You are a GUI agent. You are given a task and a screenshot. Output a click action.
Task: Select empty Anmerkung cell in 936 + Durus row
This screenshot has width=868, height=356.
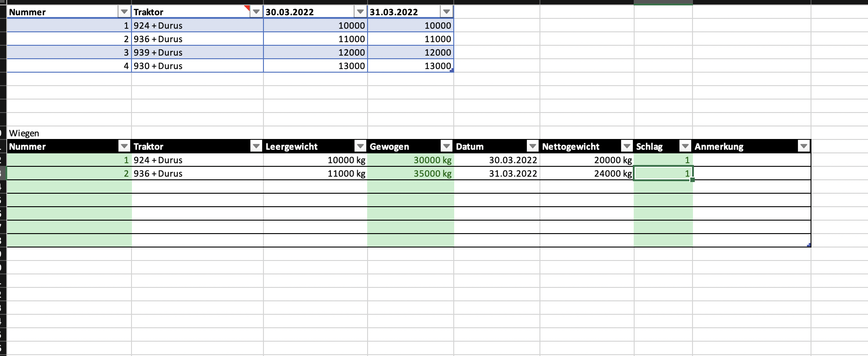(752, 174)
